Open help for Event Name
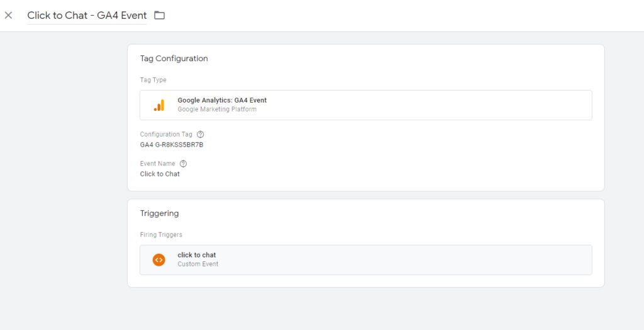Image resolution: width=644 pixels, height=330 pixels. tap(183, 164)
